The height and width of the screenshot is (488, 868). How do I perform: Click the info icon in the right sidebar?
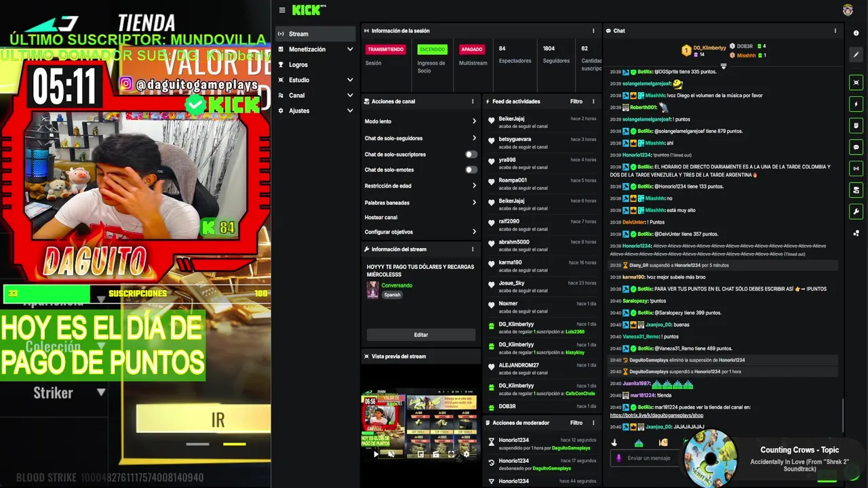[x=856, y=33]
